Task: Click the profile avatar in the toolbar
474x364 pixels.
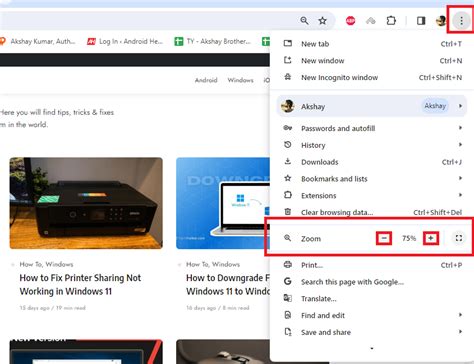Action: (x=441, y=21)
